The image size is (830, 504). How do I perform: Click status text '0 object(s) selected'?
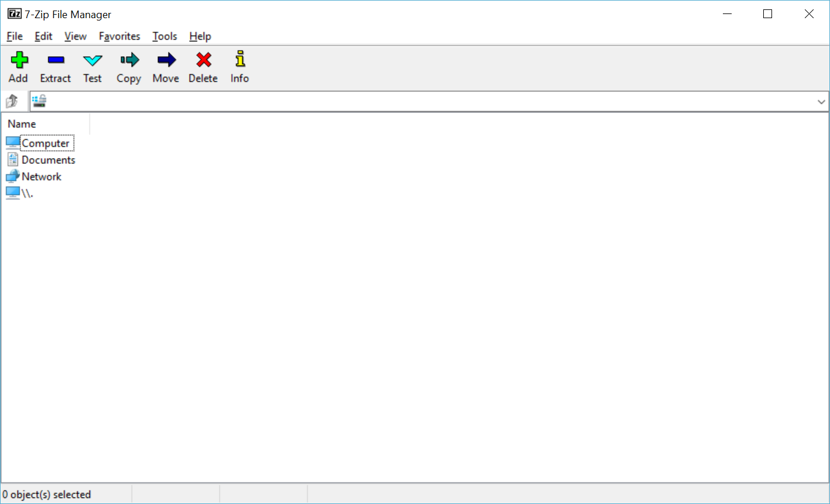pos(47,495)
